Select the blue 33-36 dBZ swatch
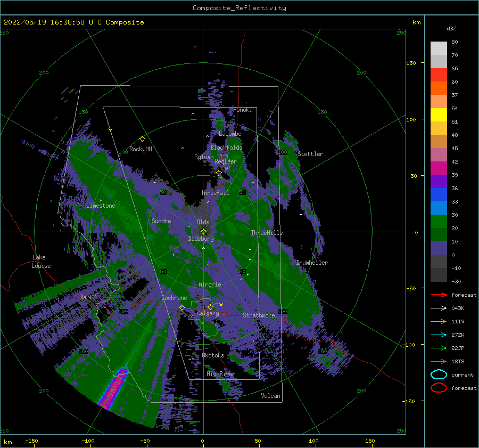 [x=439, y=195]
